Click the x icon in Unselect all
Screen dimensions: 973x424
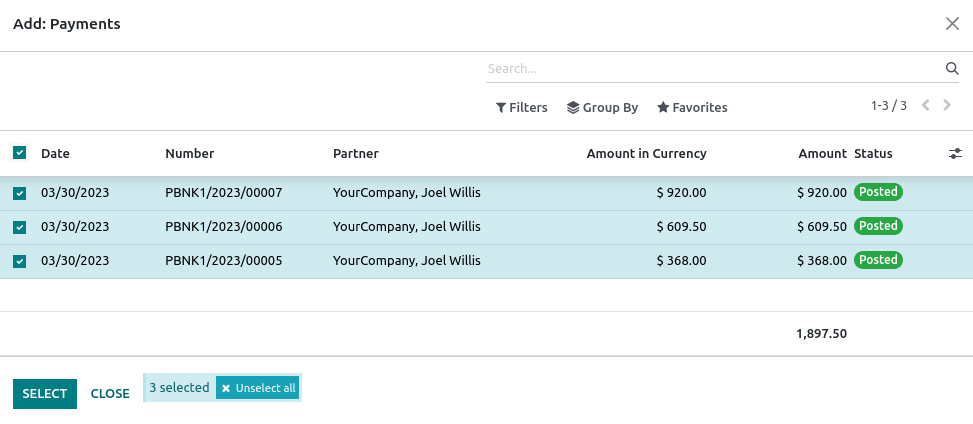226,388
